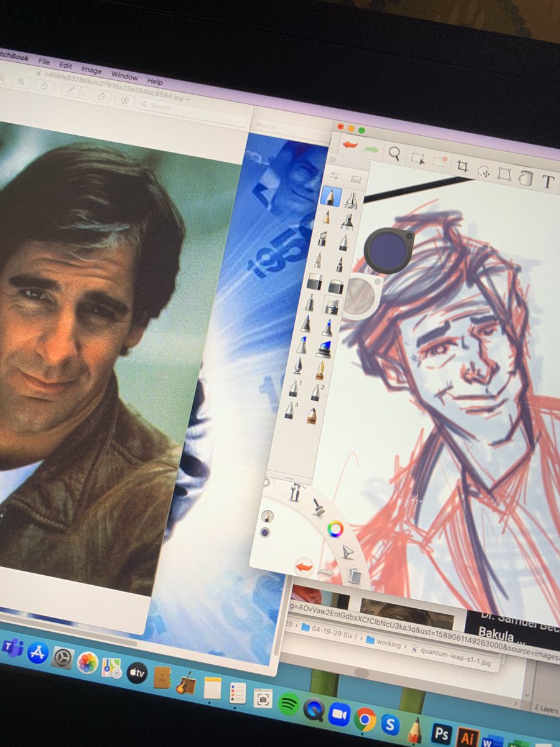The height and width of the screenshot is (747, 560).
Task: Open the Window menu
Action: 124,75
